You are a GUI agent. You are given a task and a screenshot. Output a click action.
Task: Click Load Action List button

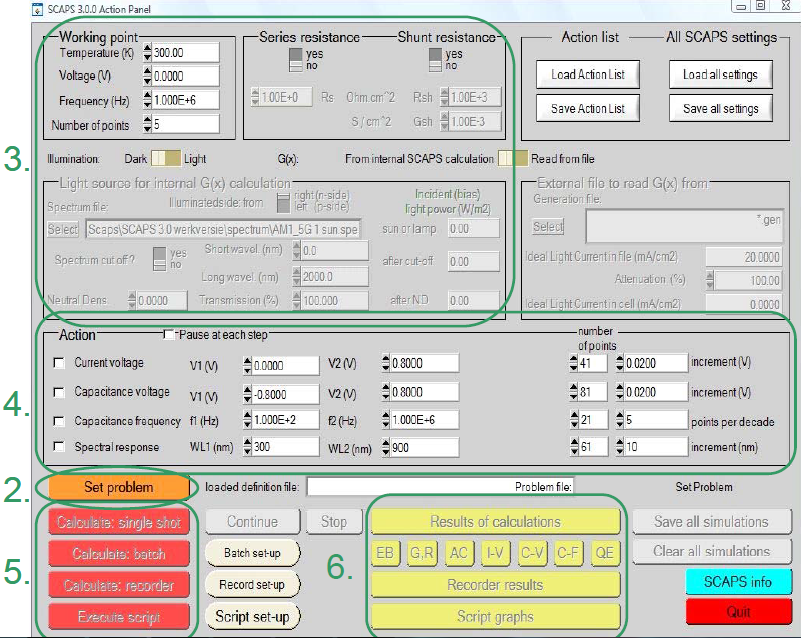pos(588,75)
